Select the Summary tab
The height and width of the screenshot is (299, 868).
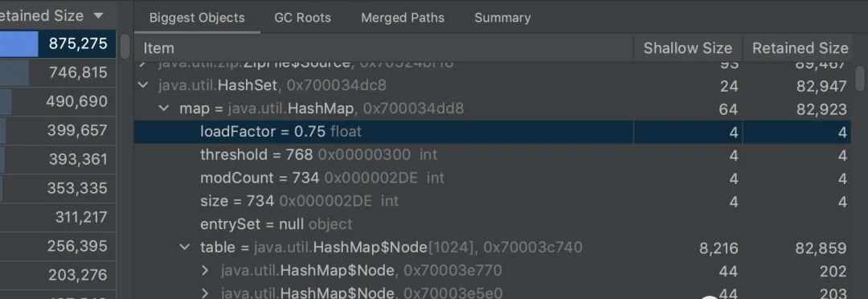point(502,18)
